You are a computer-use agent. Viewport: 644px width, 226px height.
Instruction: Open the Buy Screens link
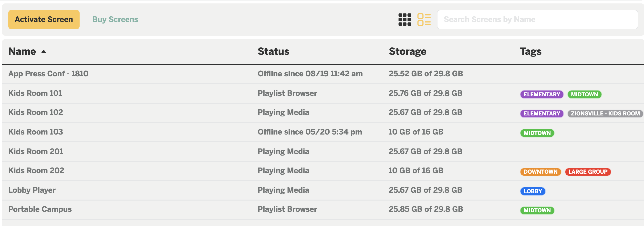pos(115,20)
